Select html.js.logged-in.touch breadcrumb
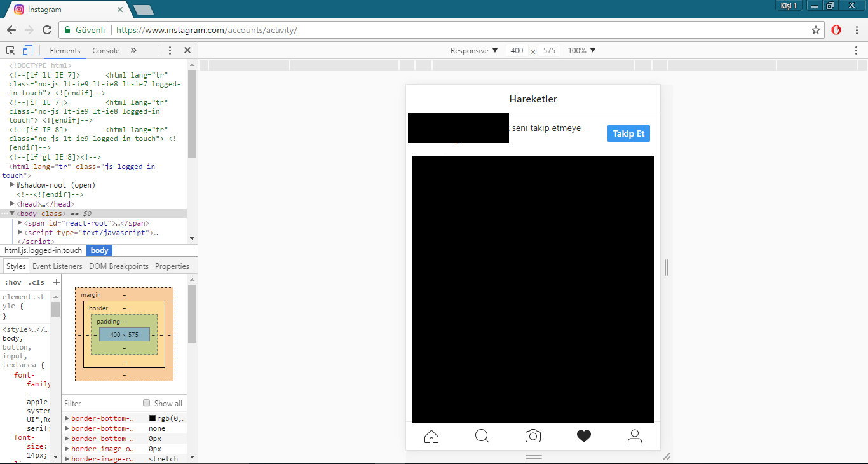The image size is (868, 464). click(43, 250)
